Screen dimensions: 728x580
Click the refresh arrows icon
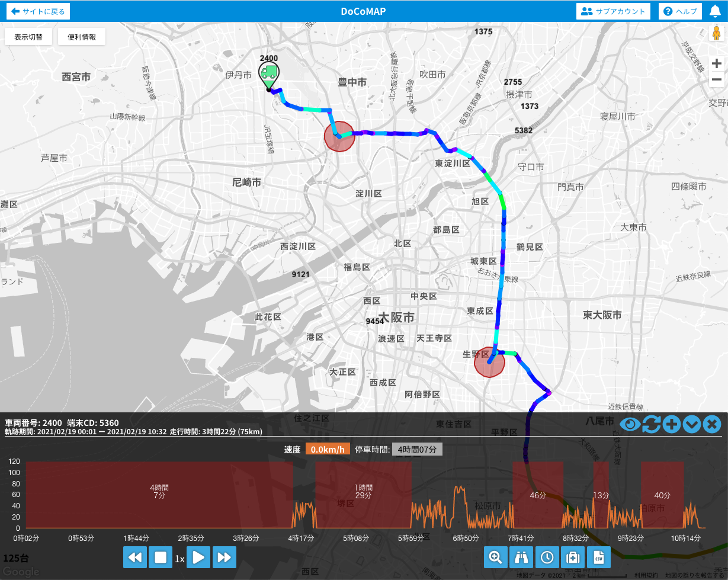(x=651, y=424)
